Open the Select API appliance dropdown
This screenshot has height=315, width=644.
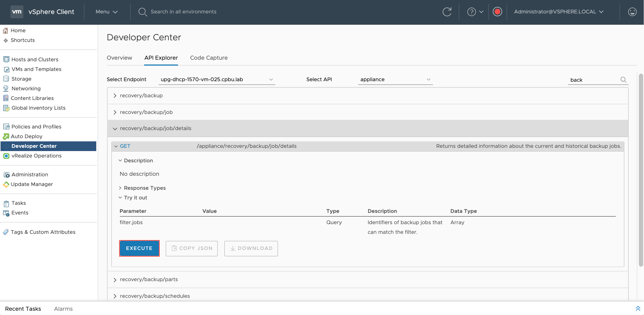pos(395,80)
